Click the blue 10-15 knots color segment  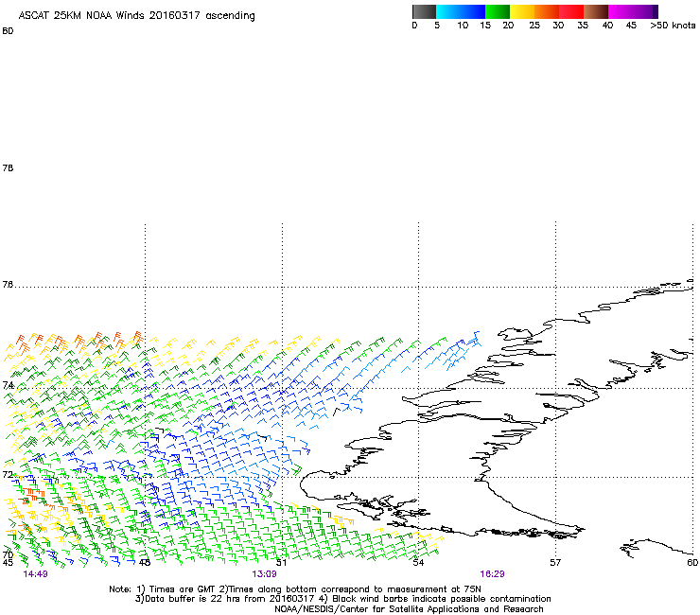tap(473, 11)
